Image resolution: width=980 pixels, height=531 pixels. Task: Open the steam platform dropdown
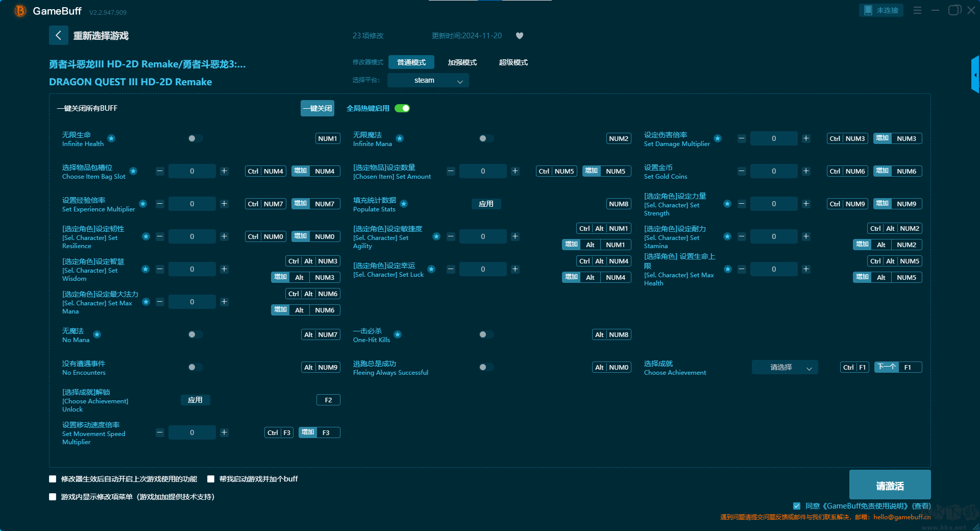click(428, 80)
